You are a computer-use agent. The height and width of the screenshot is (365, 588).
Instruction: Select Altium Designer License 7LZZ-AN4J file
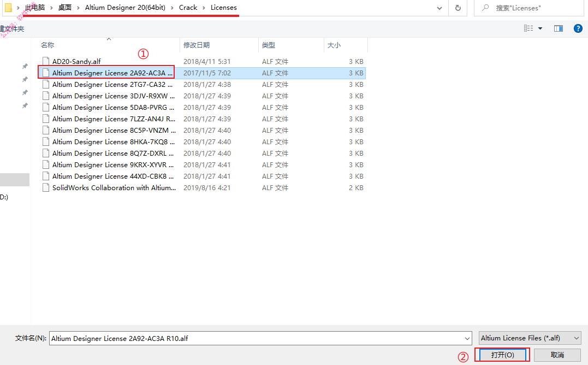(x=114, y=119)
